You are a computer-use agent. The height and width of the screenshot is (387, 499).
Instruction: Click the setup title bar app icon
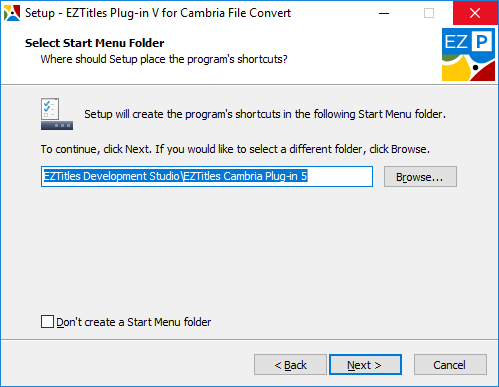point(12,13)
